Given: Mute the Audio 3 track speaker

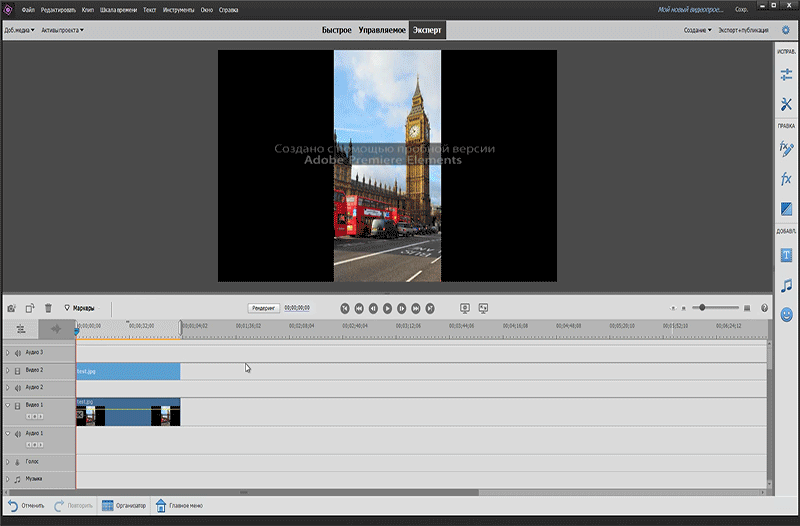Looking at the screenshot, I should click(17, 353).
